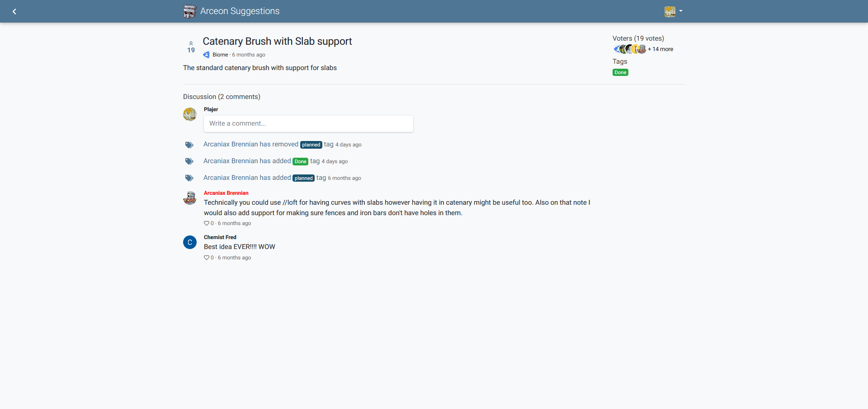868x409 pixels.
Task: Like Arcaniax Brennian's comment with the heart
Action: pyautogui.click(x=207, y=223)
